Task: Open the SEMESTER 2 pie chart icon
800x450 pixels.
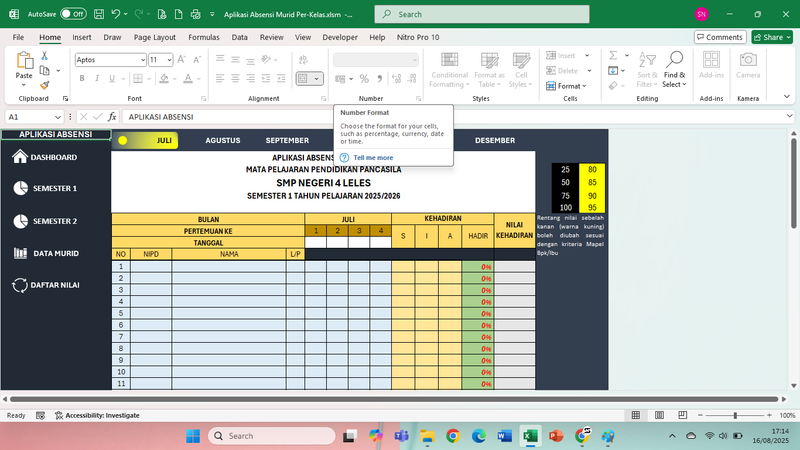Action: 20,221
